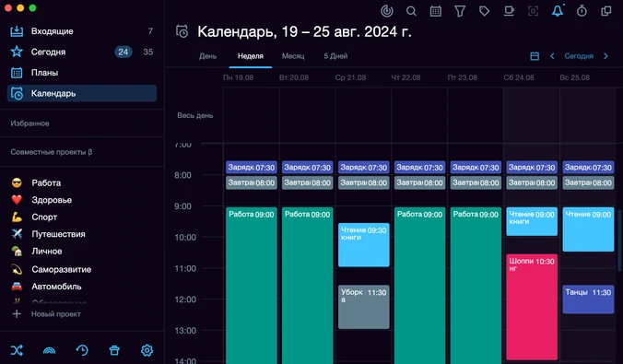
Task: Click the coffee cup focus icon
Action: [x=509, y=11]
